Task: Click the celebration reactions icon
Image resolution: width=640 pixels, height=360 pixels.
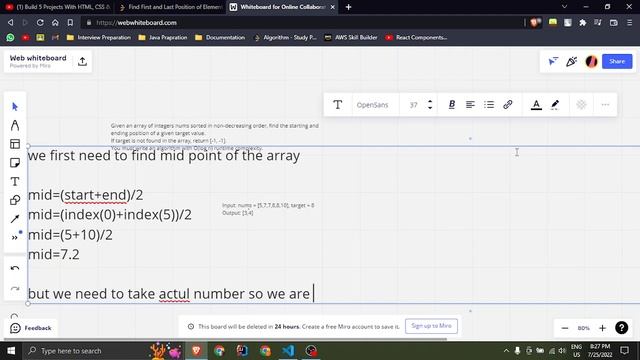Action: [x=571, y=61]
